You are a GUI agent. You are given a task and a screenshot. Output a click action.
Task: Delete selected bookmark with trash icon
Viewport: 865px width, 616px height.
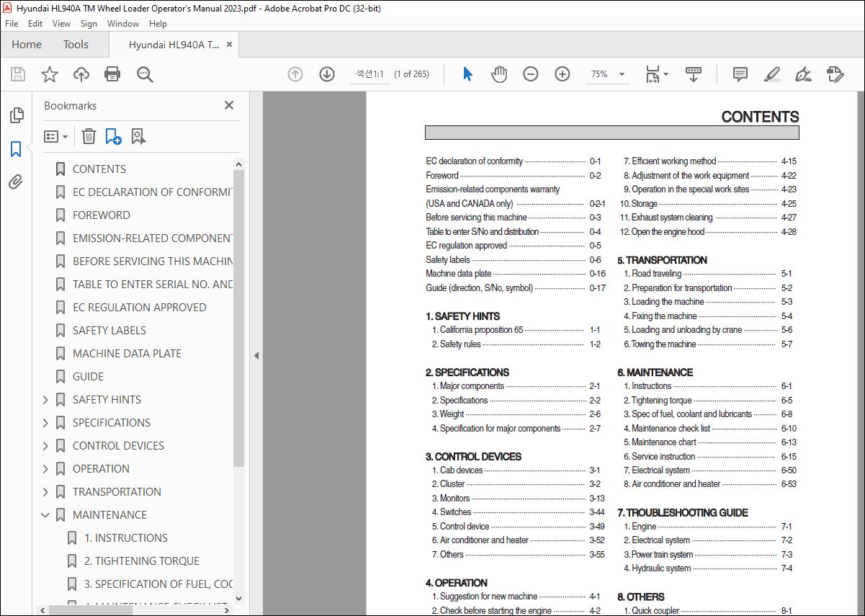[x=89, y=136]
